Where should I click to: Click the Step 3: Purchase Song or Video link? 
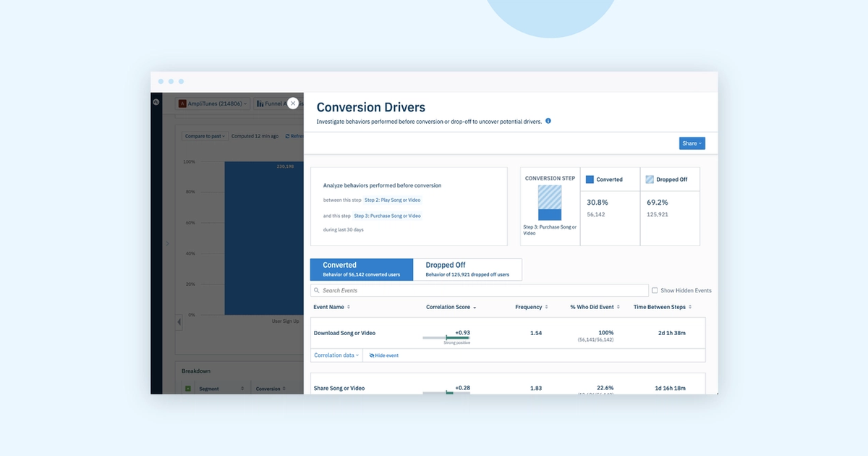point(387,216)
